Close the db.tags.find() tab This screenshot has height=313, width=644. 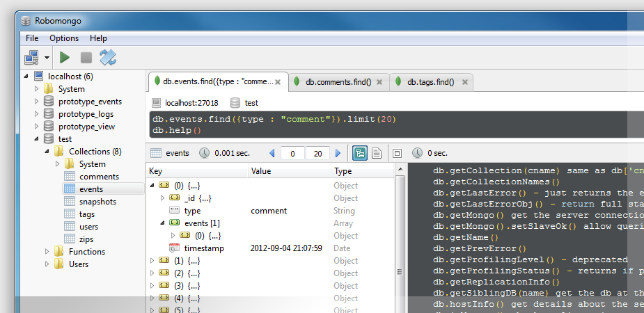[x=465, y=82]
